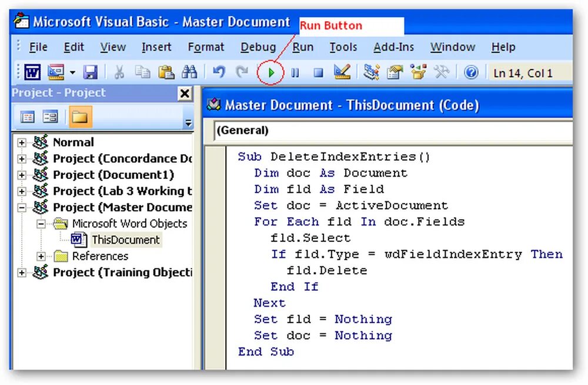The image size is (588, 385).
Task: Select the References folder in tree
Action: [100, 256]
